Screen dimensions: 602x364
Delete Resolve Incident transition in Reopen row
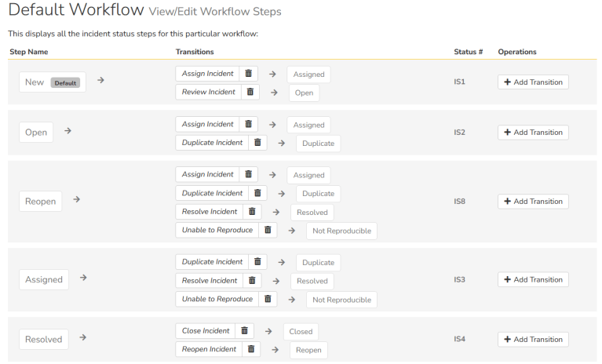(252, 211)
